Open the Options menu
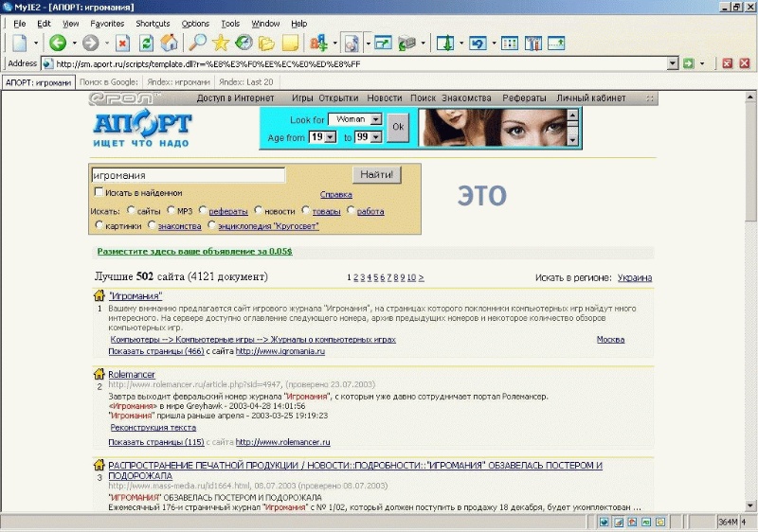 (x=195, y=23)
